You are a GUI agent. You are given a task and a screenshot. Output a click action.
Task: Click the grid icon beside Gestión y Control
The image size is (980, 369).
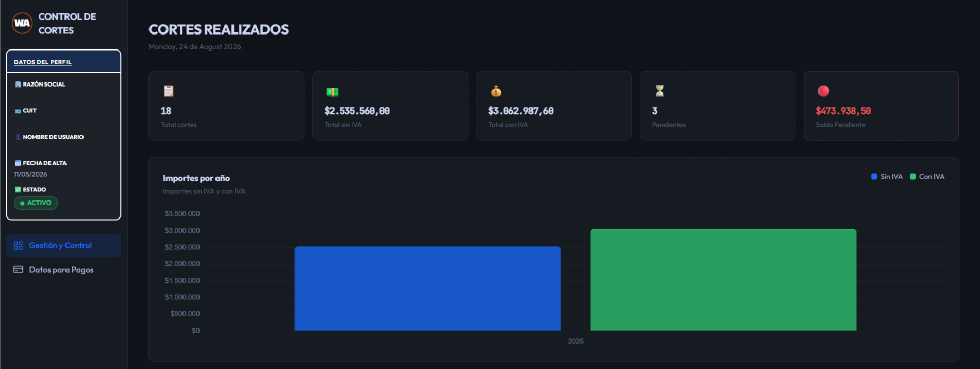(x=18, y=246)
